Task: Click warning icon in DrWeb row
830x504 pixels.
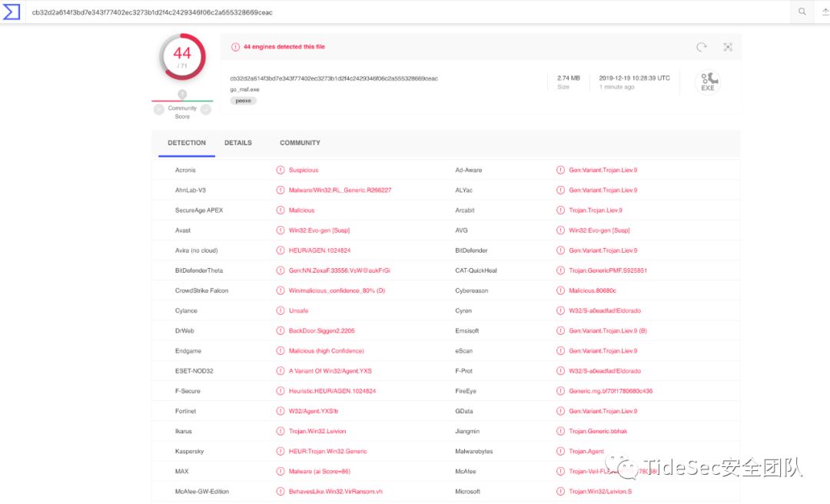Action: (x=280, y=330)
